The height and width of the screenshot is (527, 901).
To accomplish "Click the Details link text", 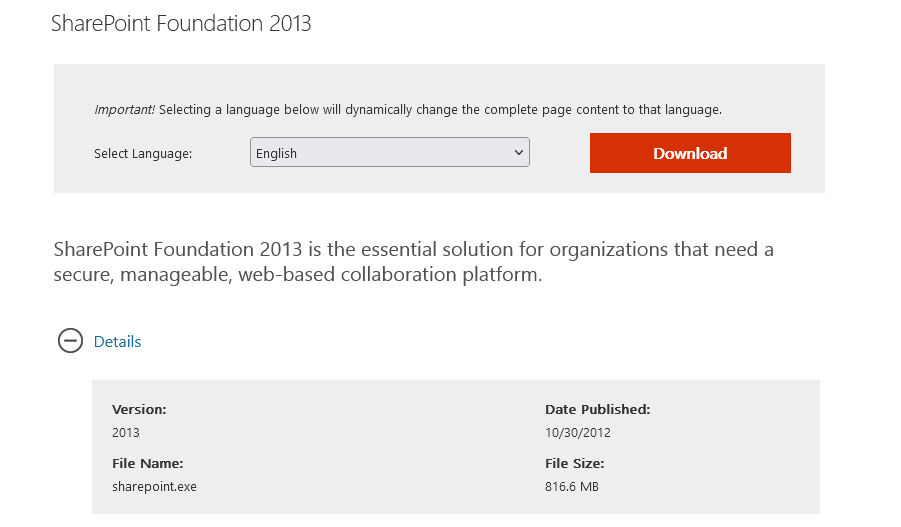I will [x=117, y=342].
